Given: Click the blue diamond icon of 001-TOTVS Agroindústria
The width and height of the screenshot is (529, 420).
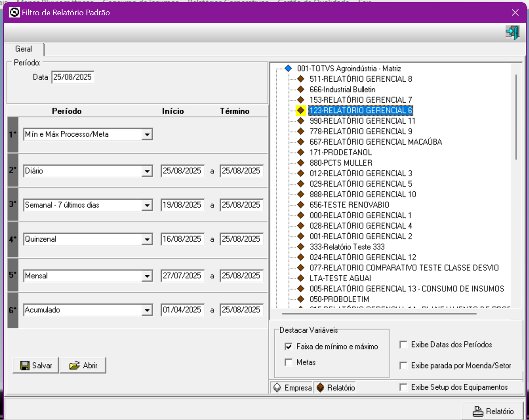Looking at the screenshot, I should coord(288,69).
